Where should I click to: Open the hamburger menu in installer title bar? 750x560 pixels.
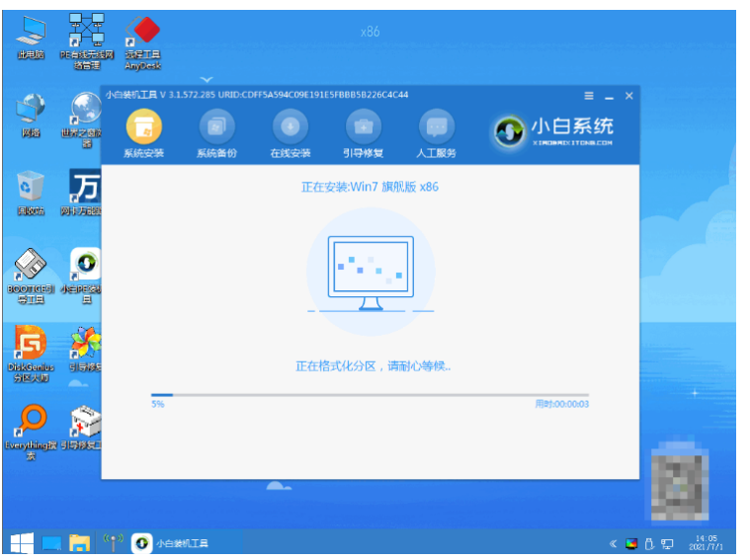pyautogui.click(x=589, y=96)
